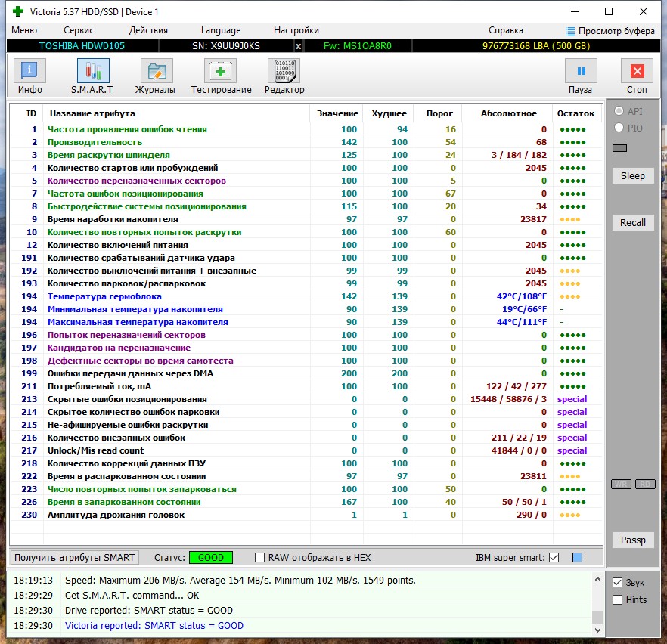Switch to Тестирование surface test

tap(221, 77)
